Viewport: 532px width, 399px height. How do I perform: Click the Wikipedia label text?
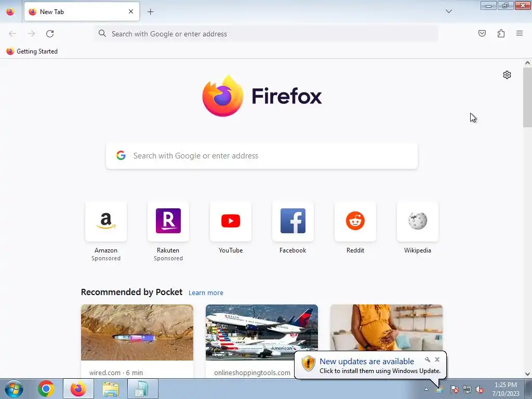(x=418, y=250)
